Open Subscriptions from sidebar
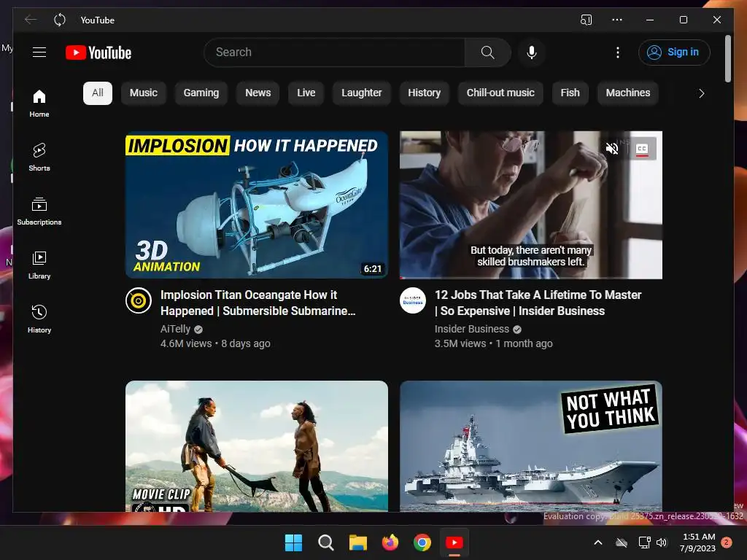 click(x=39, y=211)
